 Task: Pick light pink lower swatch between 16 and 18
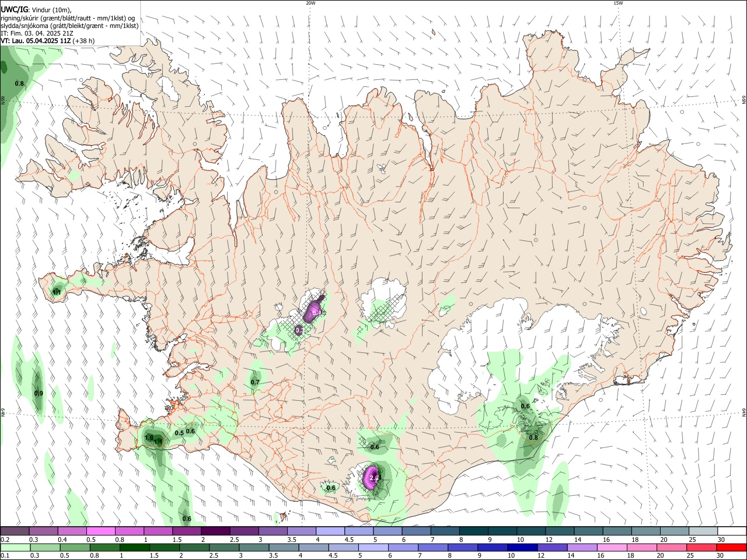point(613,548)
